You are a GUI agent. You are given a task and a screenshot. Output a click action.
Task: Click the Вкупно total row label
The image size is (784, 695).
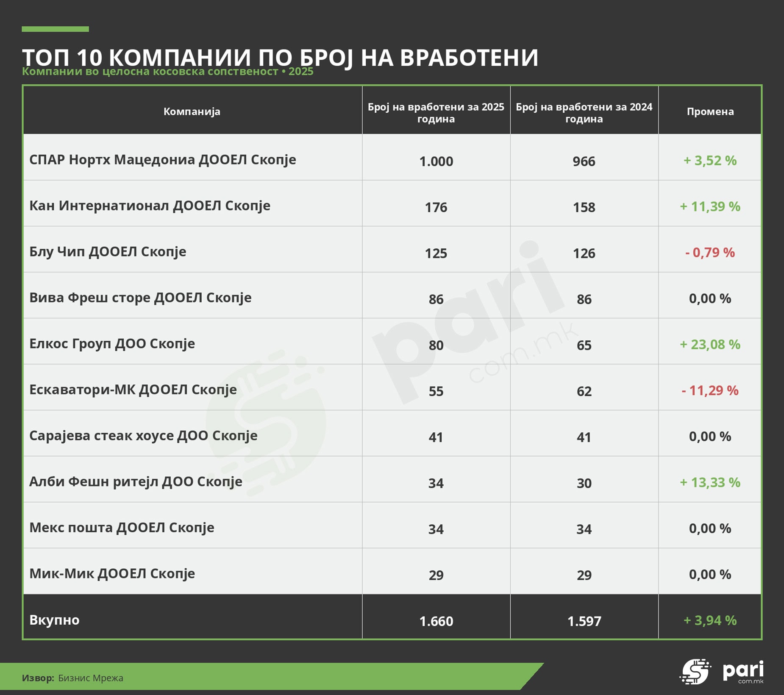coord(54,620)
